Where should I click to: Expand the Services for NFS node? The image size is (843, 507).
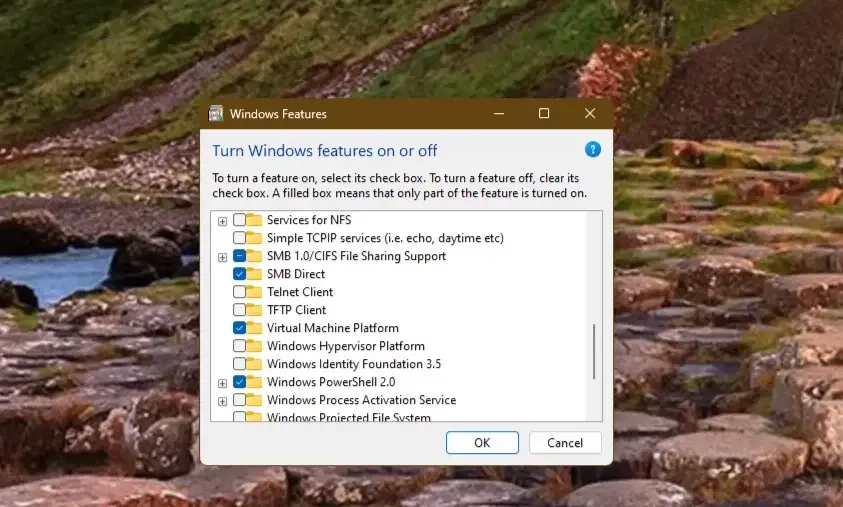[x=222, y=221]
